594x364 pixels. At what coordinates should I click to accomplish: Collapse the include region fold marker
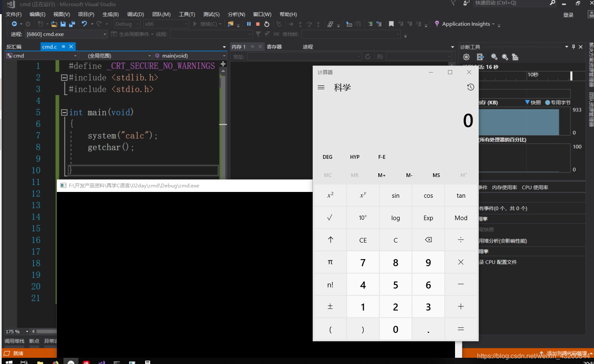coord(64,78)
